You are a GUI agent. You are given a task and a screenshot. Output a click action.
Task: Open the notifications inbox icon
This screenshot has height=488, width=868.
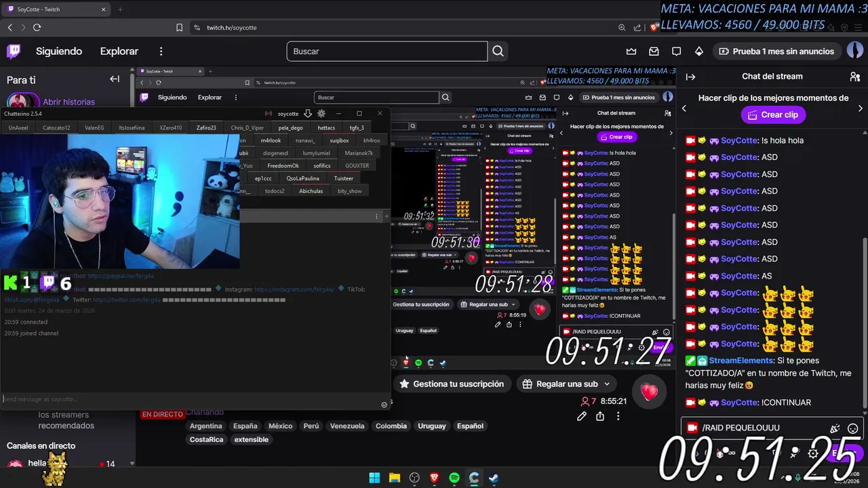654,52
